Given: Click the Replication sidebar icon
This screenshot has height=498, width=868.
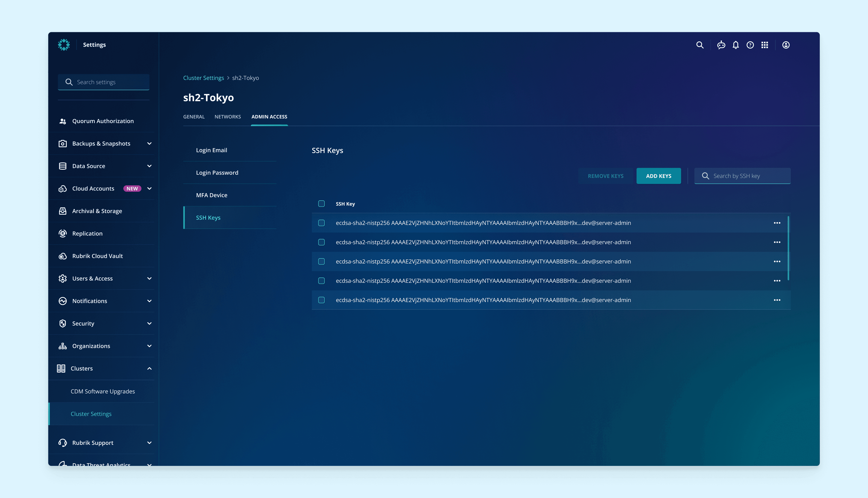Looking at the screenshot, I should pyautogui.click(x=63, y=233).
